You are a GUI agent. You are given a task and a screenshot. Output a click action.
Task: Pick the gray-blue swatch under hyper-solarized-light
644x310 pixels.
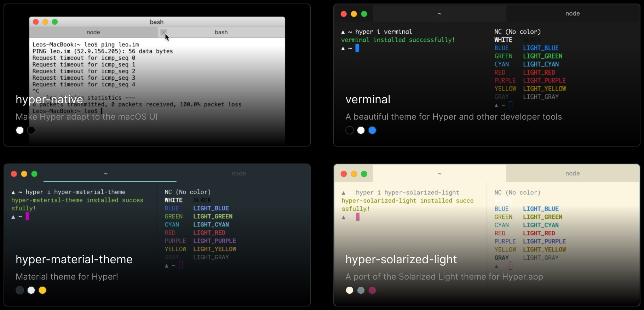coord(361,290)
